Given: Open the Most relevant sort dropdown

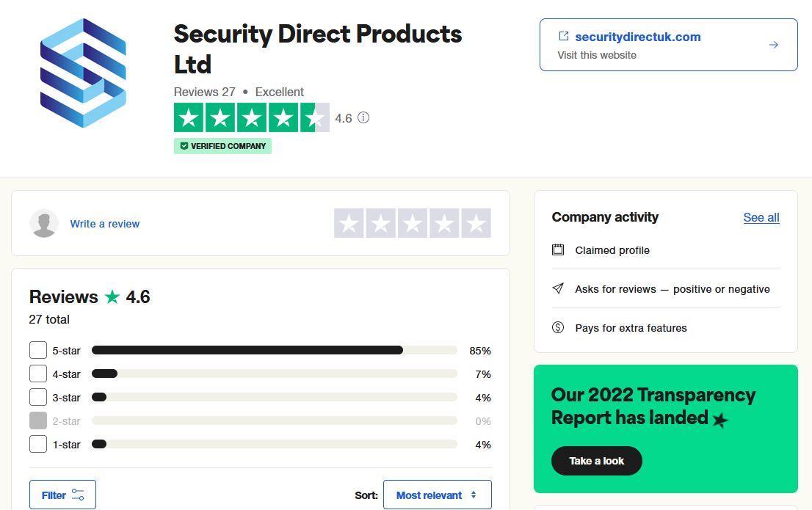Looking at the screenshot, I should pyautogui.click(x=437, y=495).
